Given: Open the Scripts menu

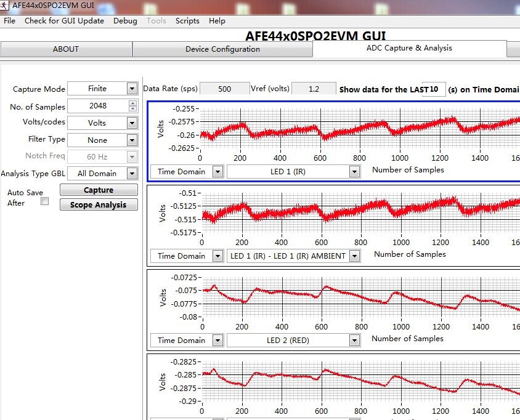Looking at the screenshot, I should point(187,21).
